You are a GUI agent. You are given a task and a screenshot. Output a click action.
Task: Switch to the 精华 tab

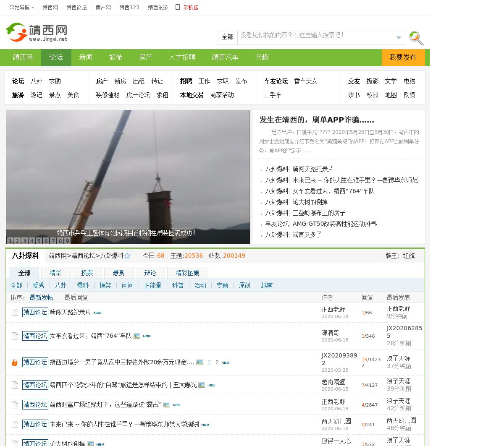click(x=55, y=273)
